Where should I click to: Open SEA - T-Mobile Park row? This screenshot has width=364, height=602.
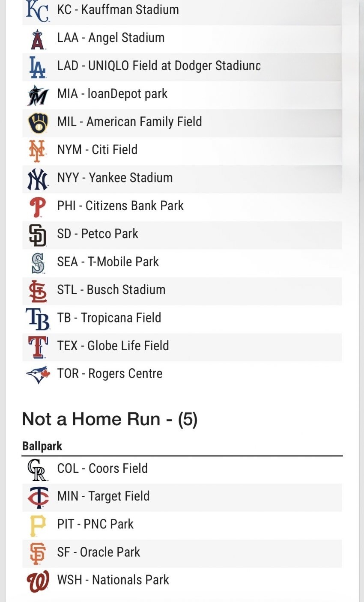[x=182, y=262]
